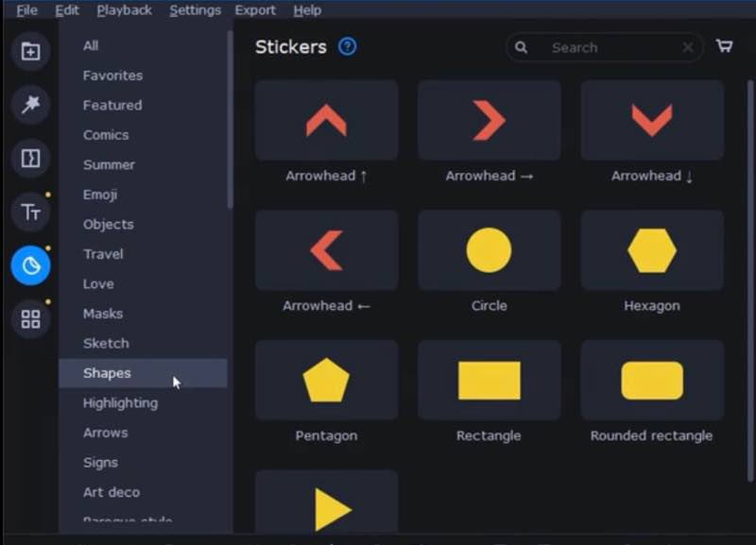The image size is (756, 545).
Task: Clear the search field with X
Action: click(x=687, y=47)
